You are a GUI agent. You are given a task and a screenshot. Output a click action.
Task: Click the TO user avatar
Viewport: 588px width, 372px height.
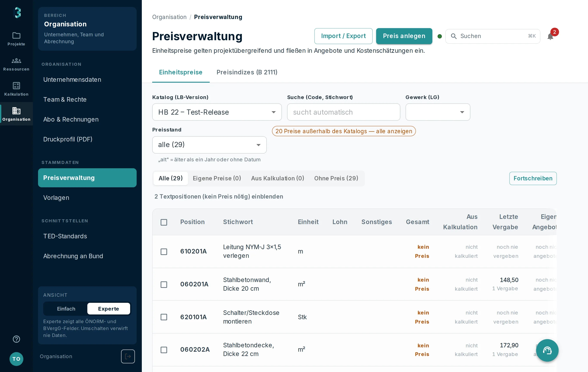(x=16, y=359)
